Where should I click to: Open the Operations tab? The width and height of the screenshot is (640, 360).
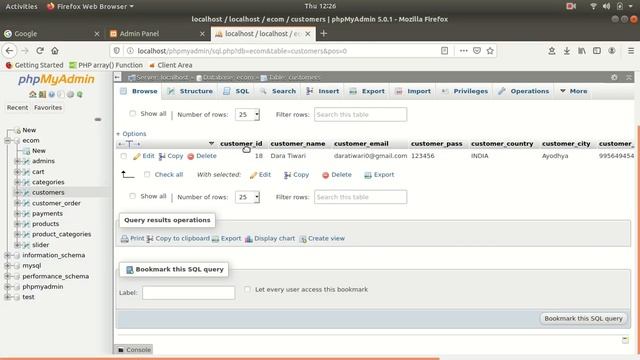(524, 91)
